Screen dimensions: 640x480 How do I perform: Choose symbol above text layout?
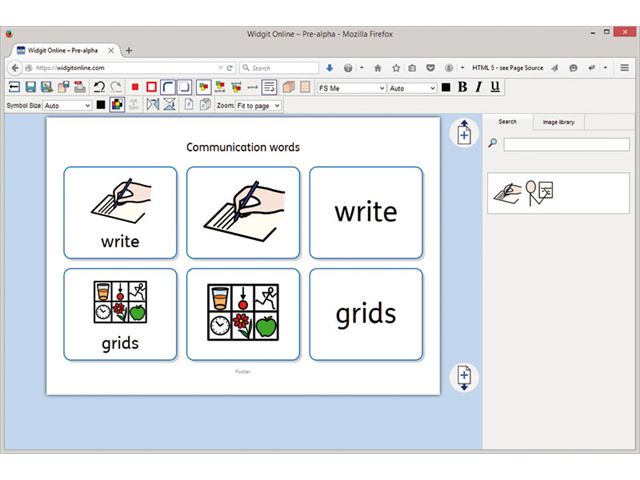[x=220, y=87]
